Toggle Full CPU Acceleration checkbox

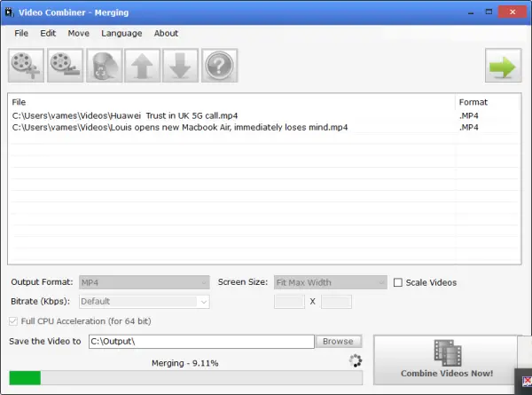[x=13, y=321]
